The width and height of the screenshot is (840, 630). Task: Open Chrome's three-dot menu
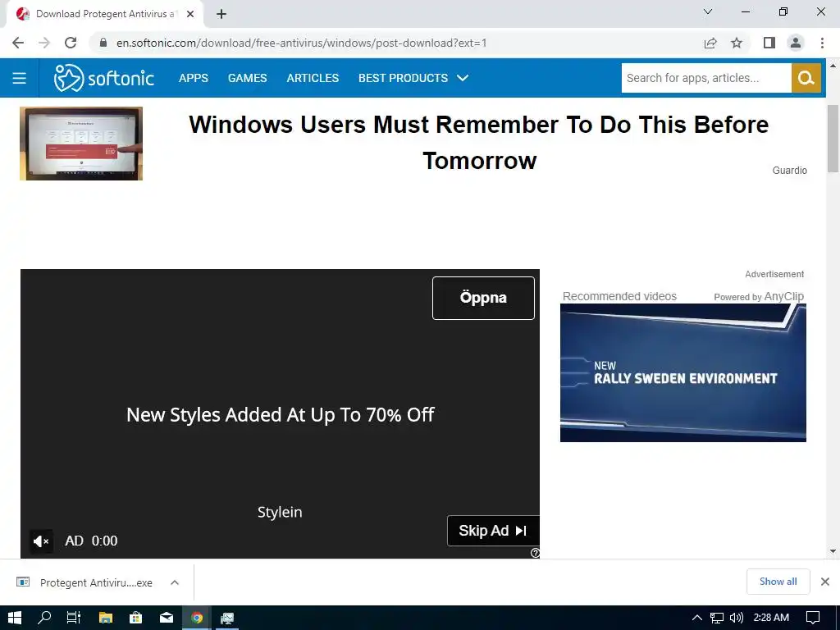822,43
